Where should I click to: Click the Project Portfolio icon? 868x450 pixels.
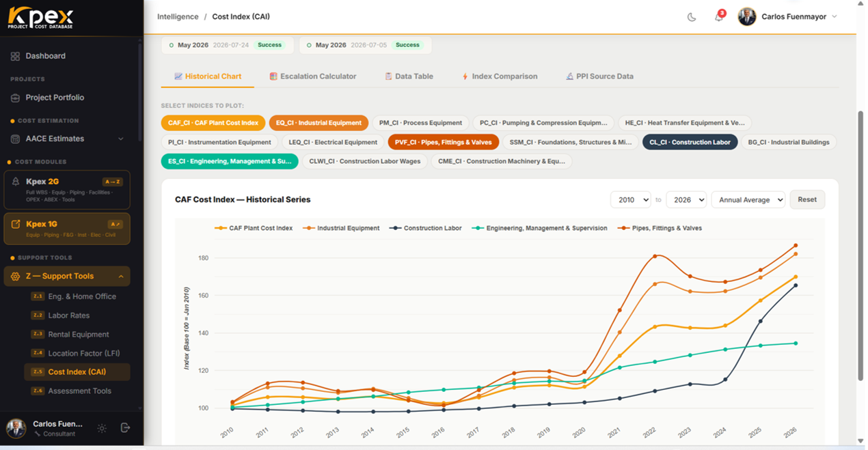tap(15, 98)
